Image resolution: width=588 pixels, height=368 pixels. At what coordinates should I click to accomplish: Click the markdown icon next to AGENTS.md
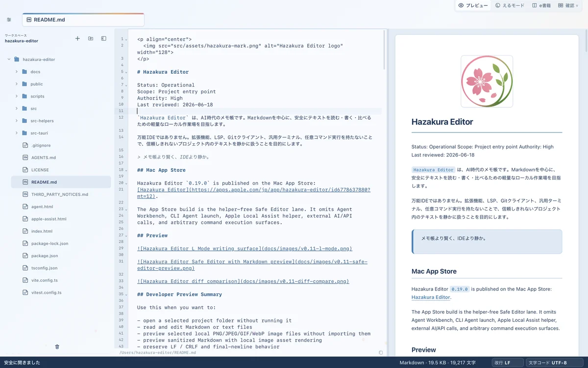pos(26,158)
